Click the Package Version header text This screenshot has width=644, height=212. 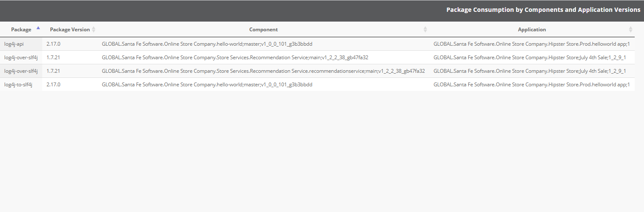70,30
